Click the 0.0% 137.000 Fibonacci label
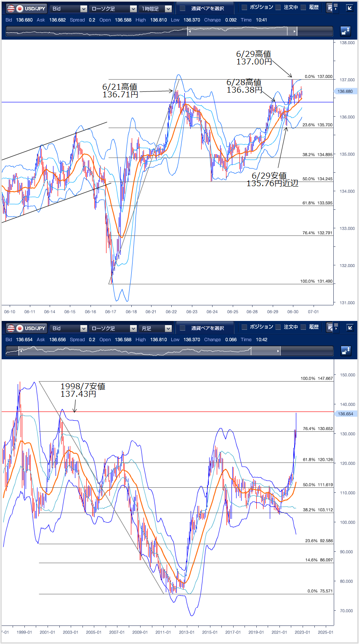This screenshot has height=644, width=359. click(x=319, y=77)
